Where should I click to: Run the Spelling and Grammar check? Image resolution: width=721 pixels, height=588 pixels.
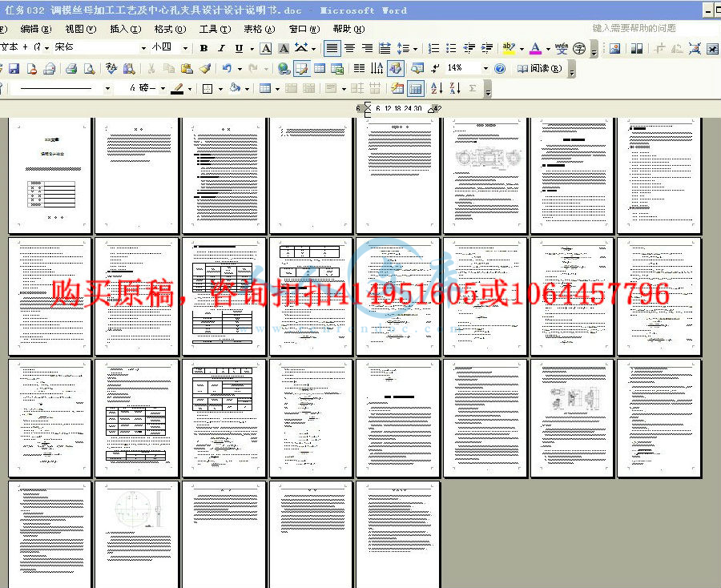coord(111,69)
